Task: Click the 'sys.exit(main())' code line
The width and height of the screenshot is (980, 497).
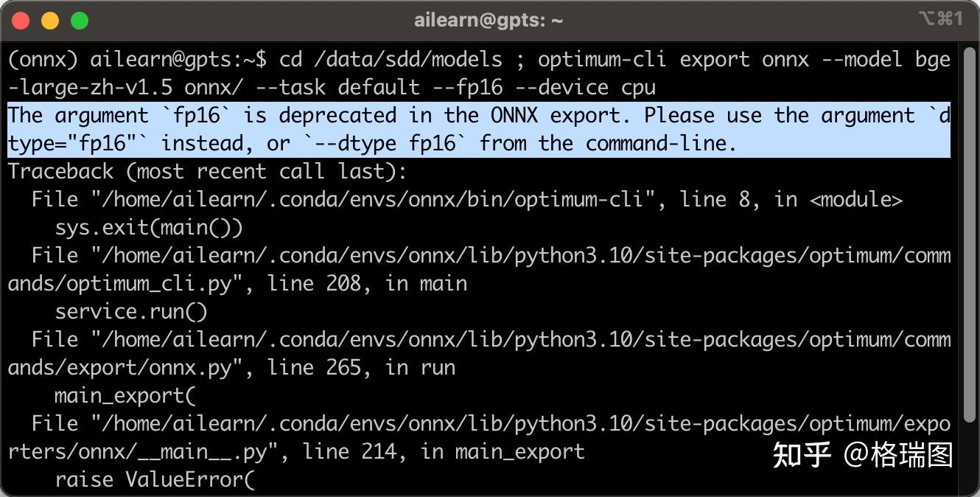Action: [148, 228]
